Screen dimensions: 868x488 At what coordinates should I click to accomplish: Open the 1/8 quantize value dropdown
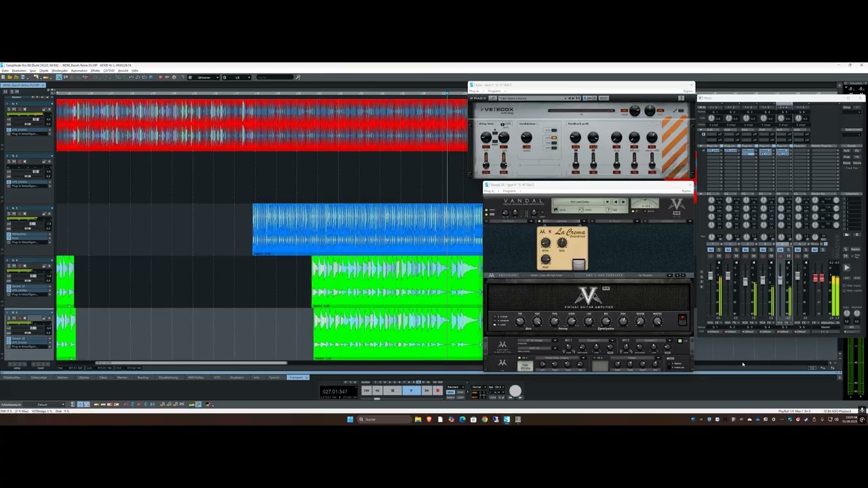(x=237, y=77)
